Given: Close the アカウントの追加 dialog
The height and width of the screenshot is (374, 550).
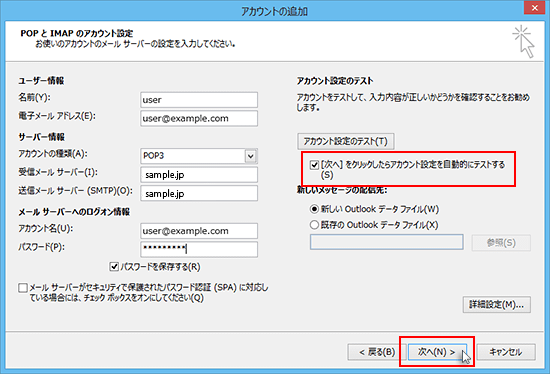Looking at the screenshot, I should pos(534,8).
